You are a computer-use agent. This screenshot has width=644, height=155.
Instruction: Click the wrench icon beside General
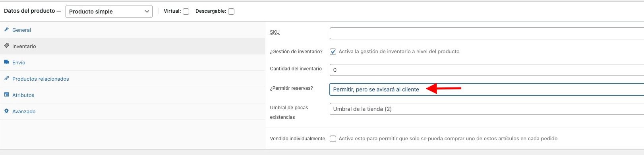point(6,30)
